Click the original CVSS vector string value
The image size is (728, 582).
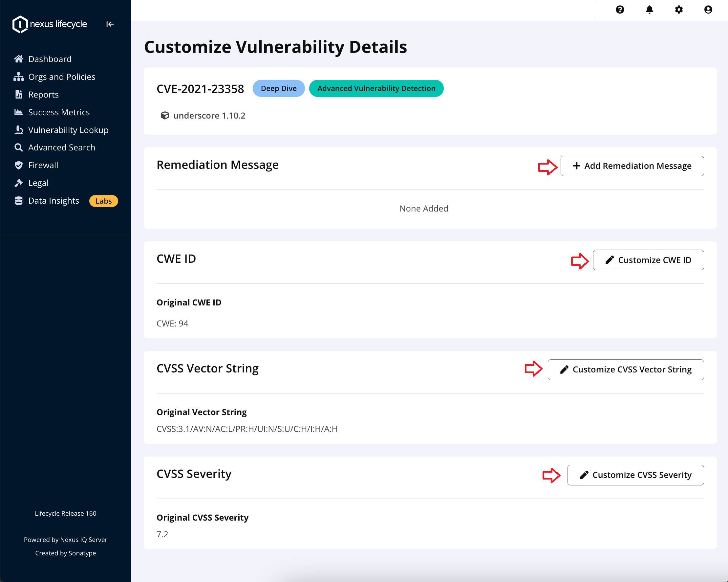click(x=247, y=429)
